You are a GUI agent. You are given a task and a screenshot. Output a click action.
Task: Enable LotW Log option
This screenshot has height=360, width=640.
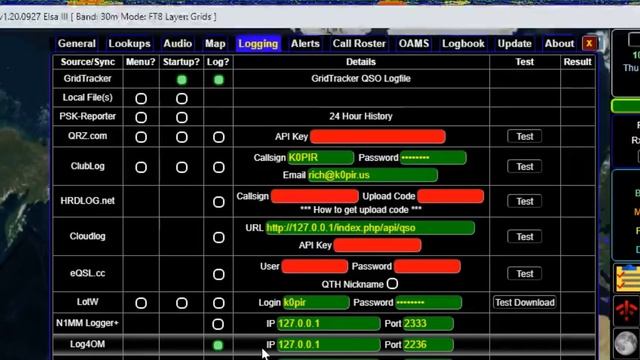[219, 303]
